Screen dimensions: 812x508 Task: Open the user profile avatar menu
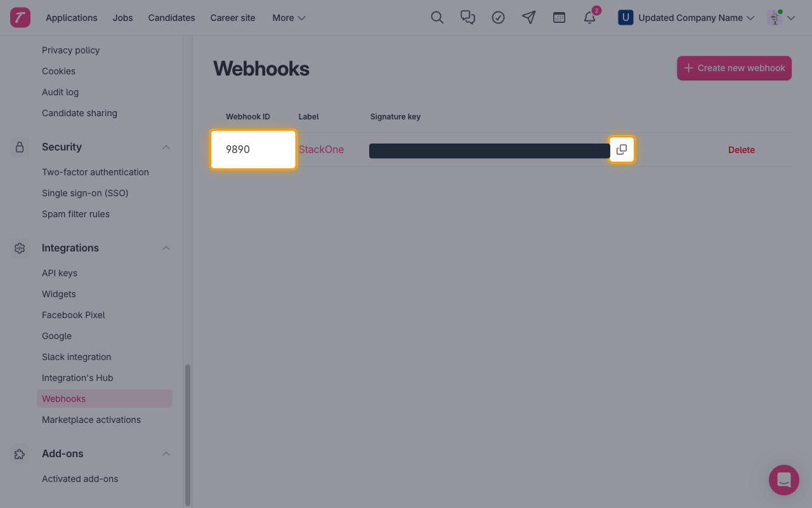[x=780, y=18]
